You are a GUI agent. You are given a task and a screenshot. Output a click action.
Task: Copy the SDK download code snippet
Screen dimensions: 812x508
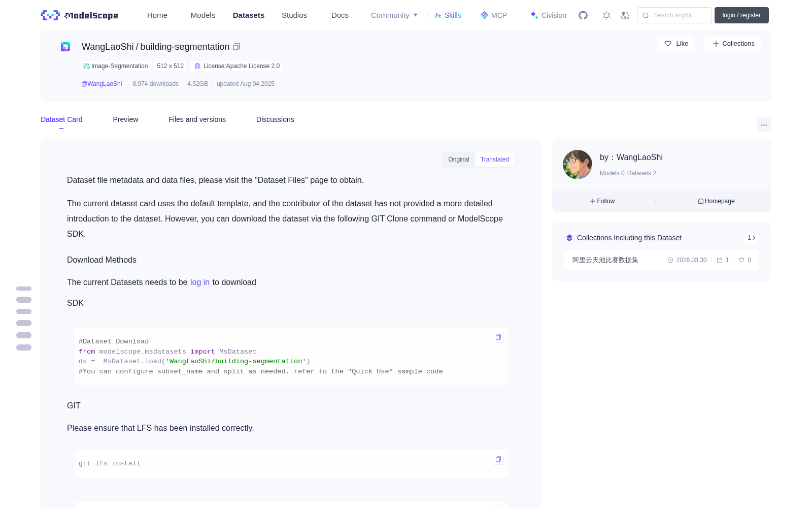pyautogui.click(x=498, y=337)
